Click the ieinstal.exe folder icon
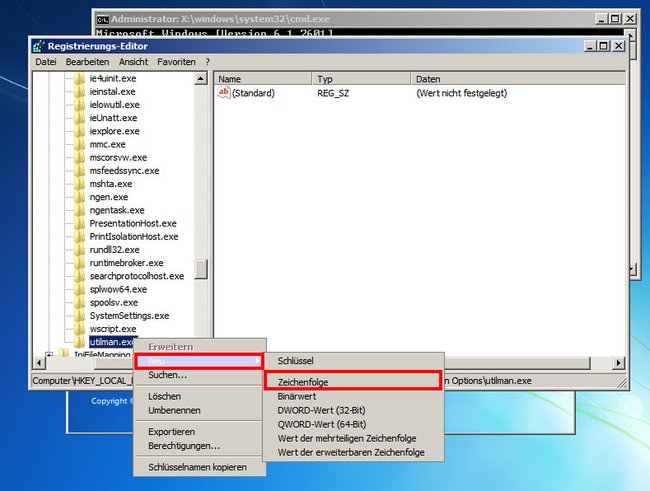Viewport: 650px width, 491px height. [x=80, y=92]
